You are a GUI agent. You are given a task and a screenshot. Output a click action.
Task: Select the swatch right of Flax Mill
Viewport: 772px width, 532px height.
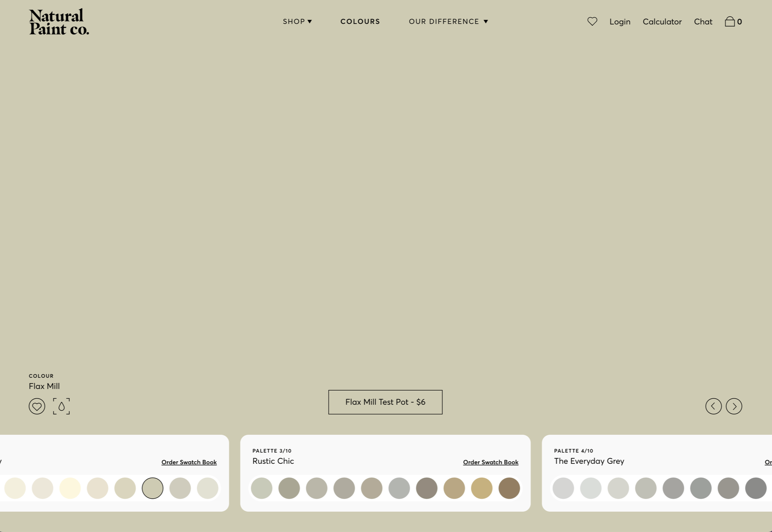[180, 488]
